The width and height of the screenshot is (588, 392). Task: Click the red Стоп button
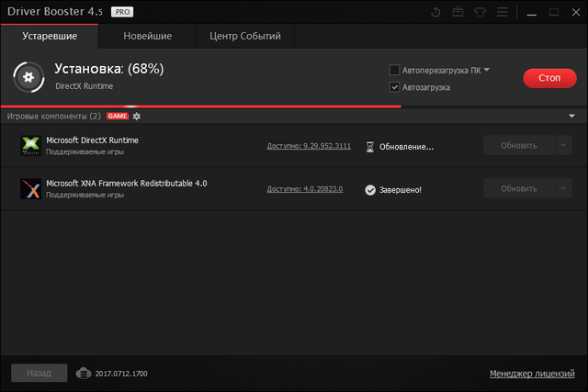(549, 78)
